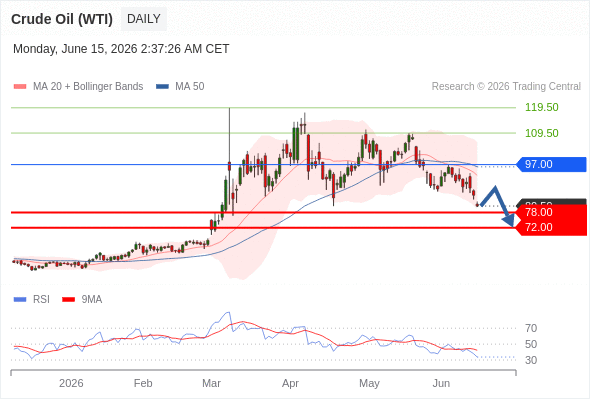Click the 'May' time axis label

pyautogui.click(x=369, y=383)
